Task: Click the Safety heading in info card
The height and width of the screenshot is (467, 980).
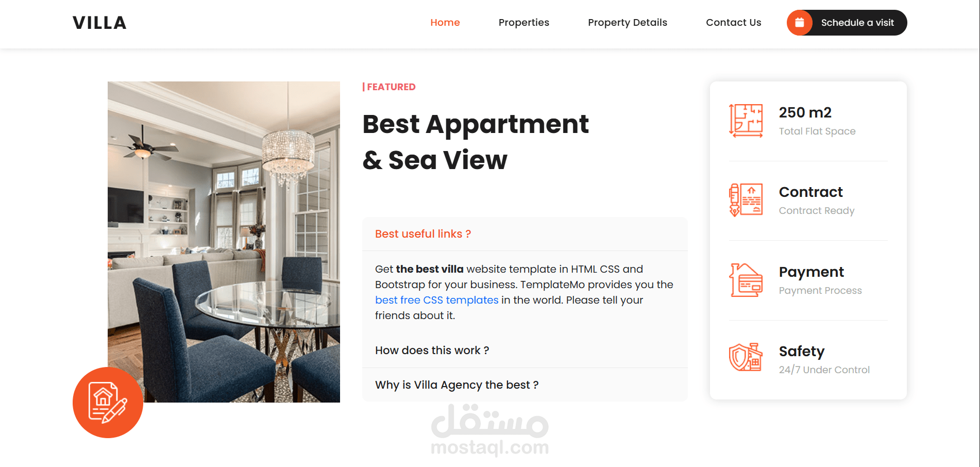Action: tap(802, 352)
